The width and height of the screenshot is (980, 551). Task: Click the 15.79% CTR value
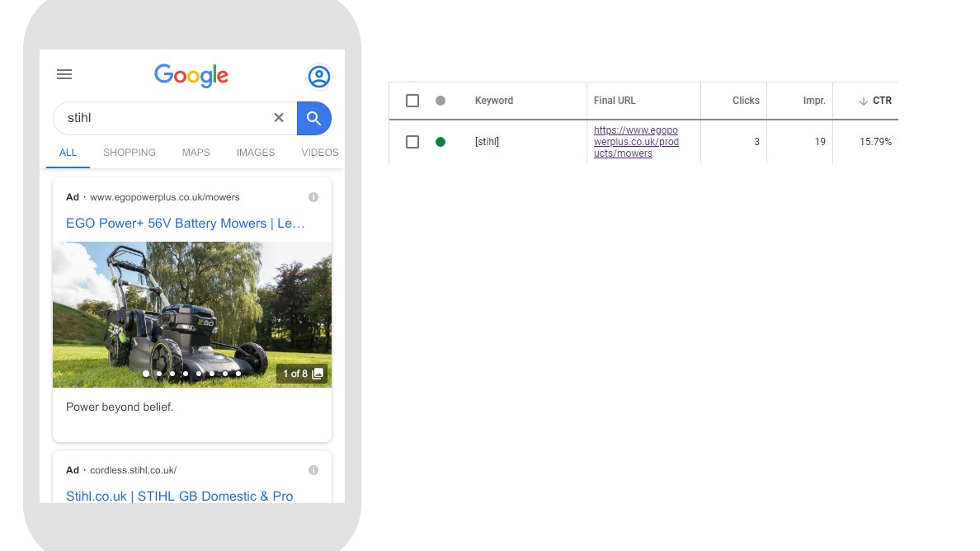pyautogui.click(x=875, y=142)
